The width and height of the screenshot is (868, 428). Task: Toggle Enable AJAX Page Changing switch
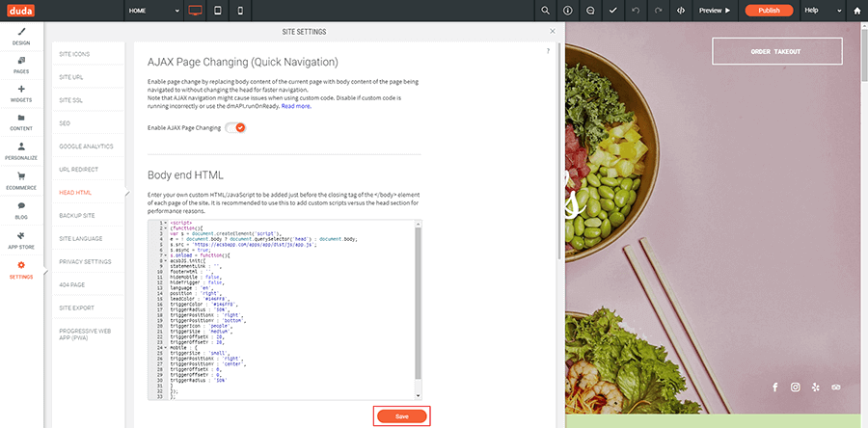235,127
